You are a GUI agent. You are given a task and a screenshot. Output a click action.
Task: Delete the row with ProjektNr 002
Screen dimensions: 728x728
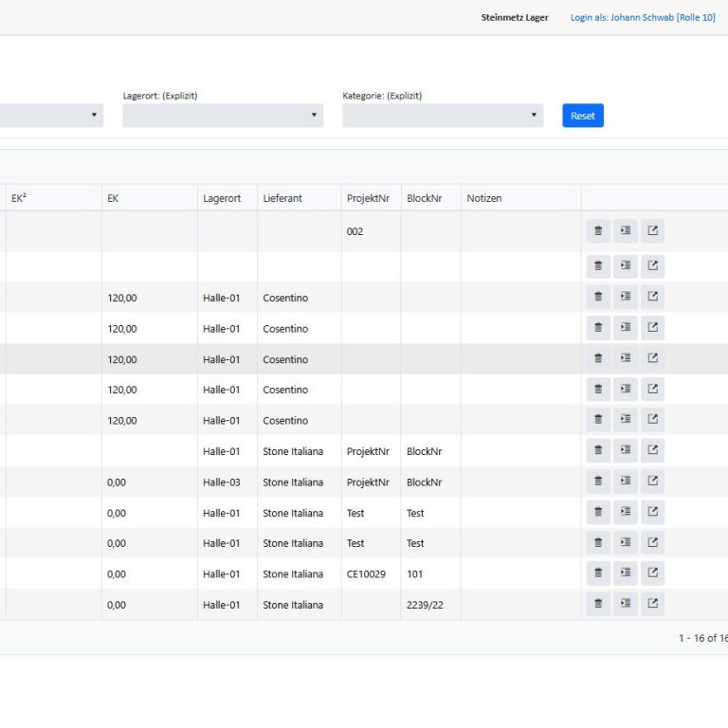coord(598,230)
